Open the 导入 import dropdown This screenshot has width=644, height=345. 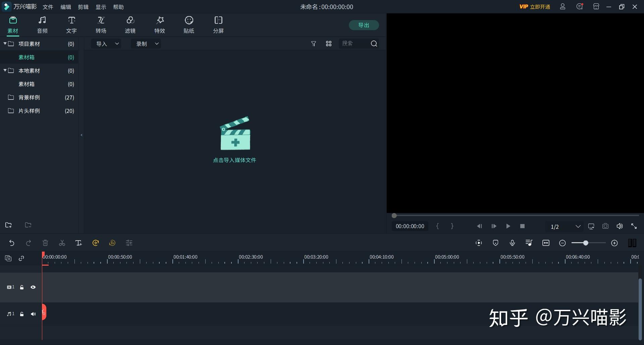pyautogui.click(x=107, y=44)
